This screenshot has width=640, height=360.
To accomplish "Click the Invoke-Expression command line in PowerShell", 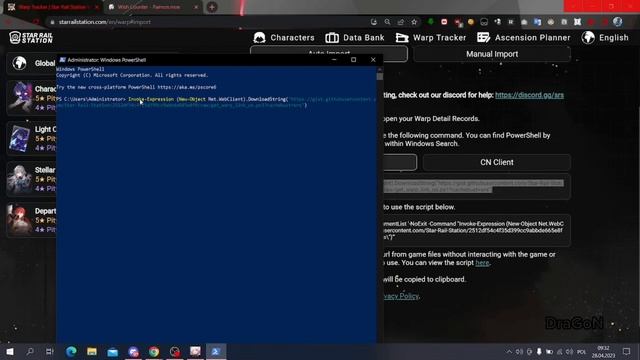I will (216, 102).
